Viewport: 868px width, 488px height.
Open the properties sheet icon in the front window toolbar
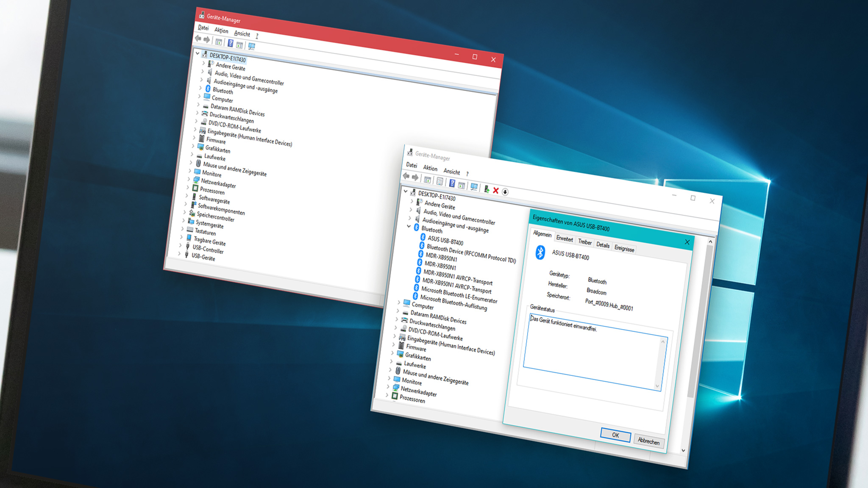(x=440, y=181)
